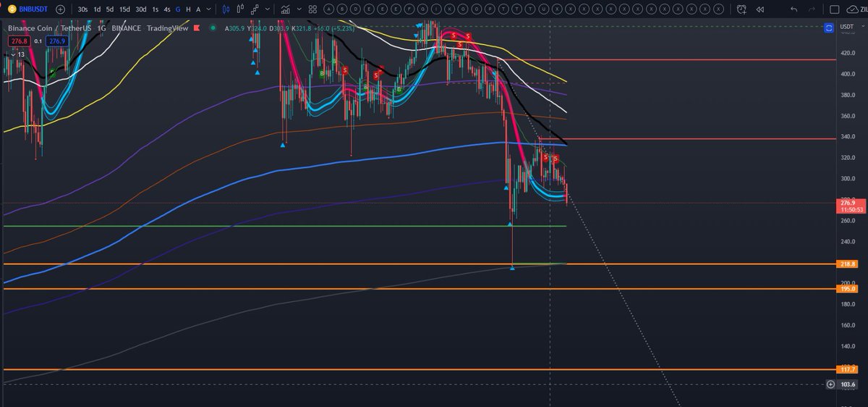Select the 4s timeframe

point(167,9)
